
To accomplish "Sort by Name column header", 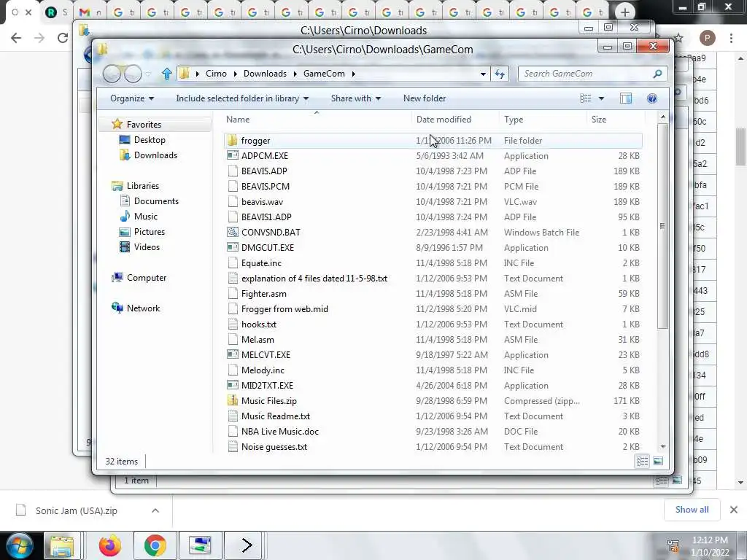I will (238, 120).
